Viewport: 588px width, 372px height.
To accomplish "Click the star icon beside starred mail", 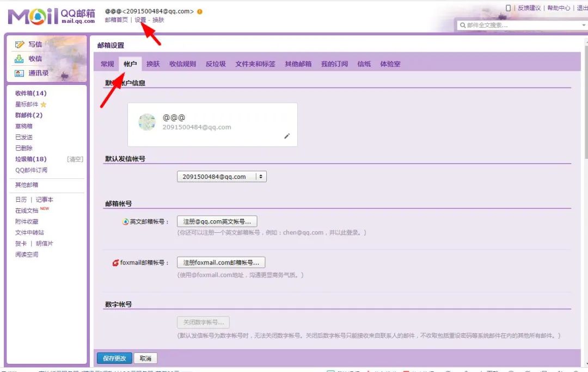I will tap(44, 104).
